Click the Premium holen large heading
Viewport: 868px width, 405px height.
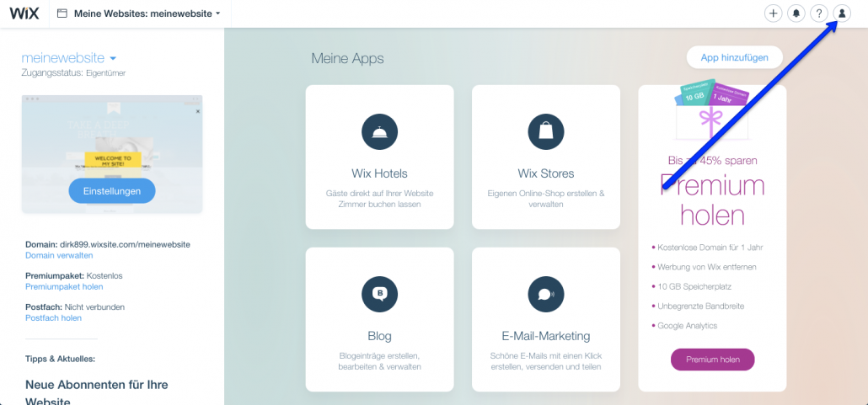click(712, 200)
